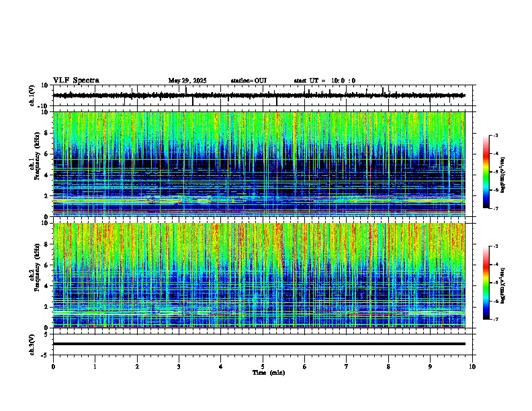Click the '0' tick on time axis

[x=53, y=367]
